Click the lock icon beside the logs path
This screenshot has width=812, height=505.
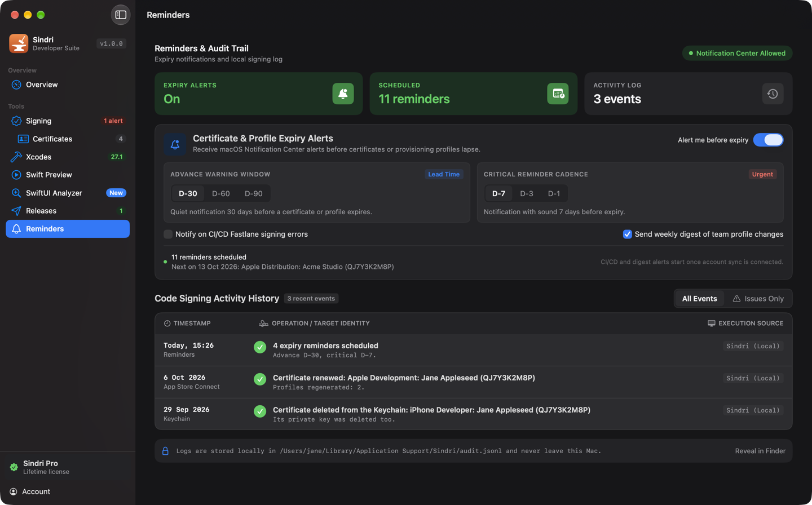[x=165, y=451]
